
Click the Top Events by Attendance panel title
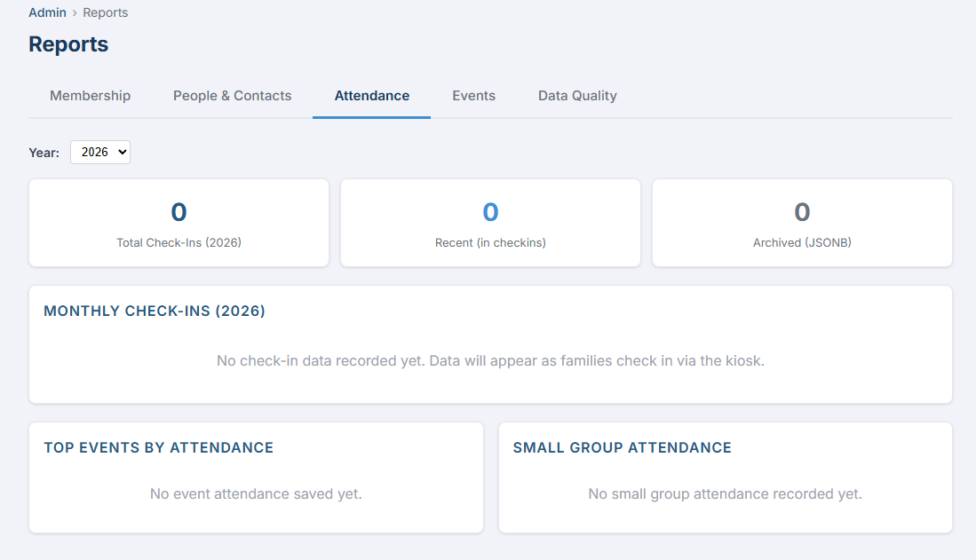(x=158, y=447)
